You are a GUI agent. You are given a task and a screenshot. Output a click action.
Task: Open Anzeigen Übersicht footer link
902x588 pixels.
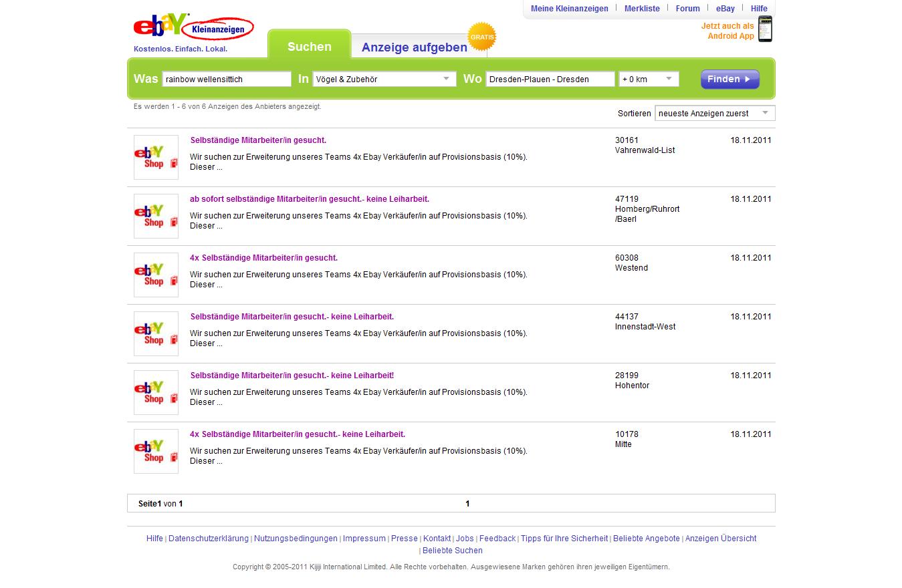[721, 539]
